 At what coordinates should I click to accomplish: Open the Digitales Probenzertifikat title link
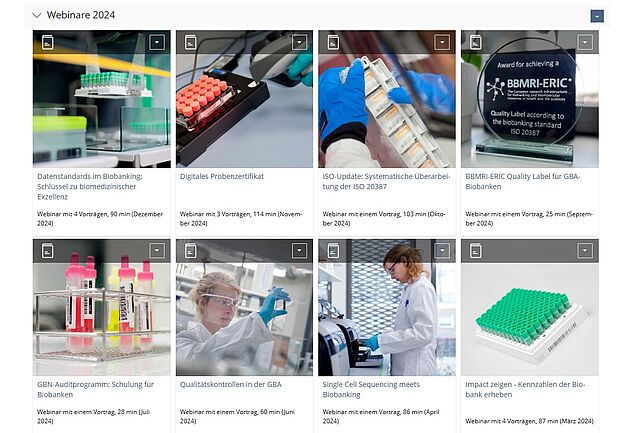coord(222,176)
